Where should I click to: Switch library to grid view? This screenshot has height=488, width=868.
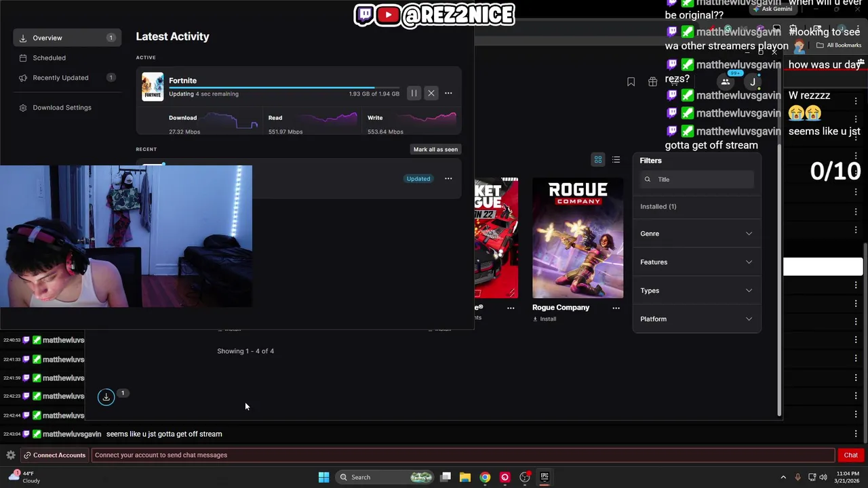click(598, 160)
